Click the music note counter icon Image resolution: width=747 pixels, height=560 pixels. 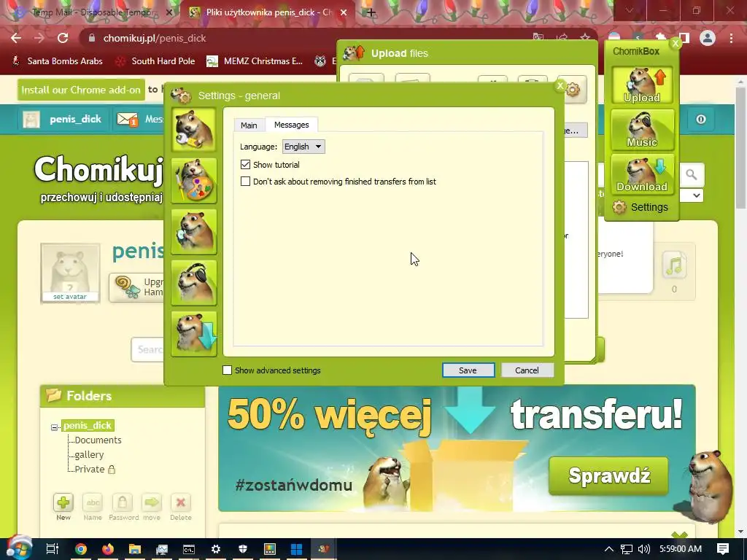point(674,265)
